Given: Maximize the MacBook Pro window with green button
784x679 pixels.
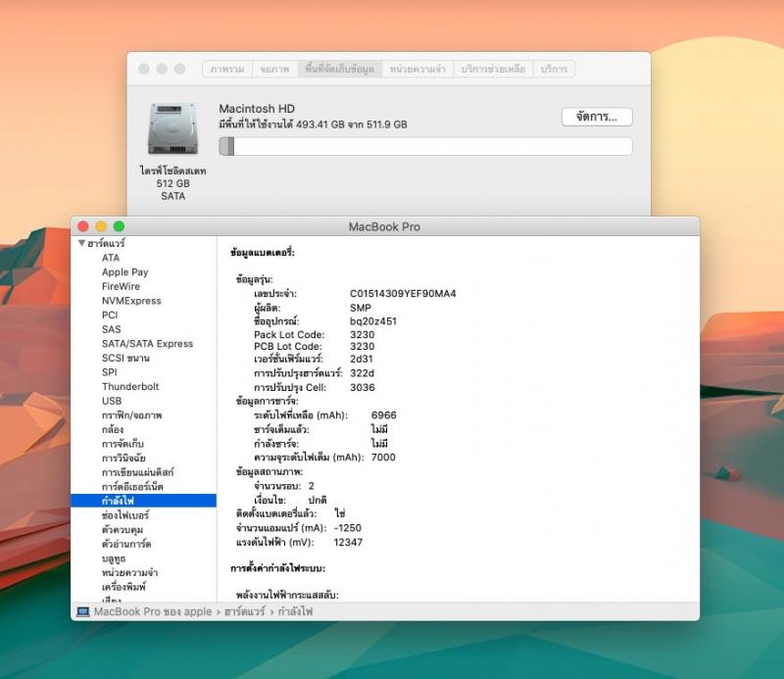Looking at the screenshot, I should pyautogui.click(x=119, y=226).
